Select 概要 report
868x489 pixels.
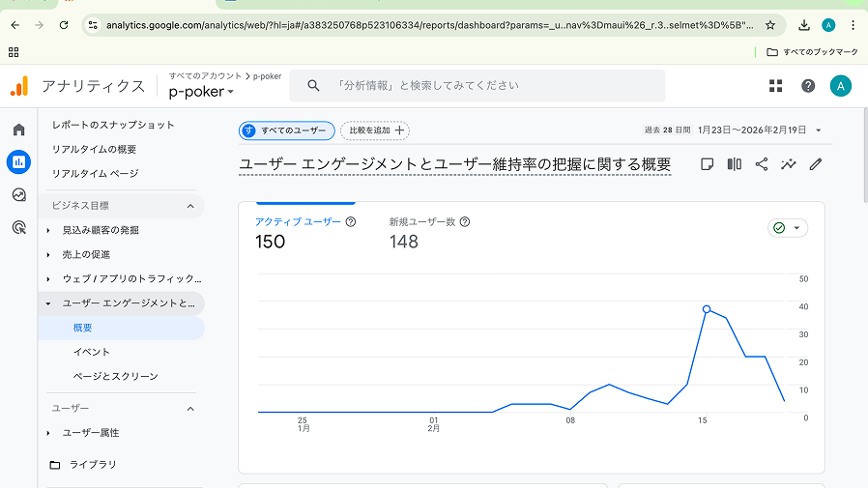point(122,328)
